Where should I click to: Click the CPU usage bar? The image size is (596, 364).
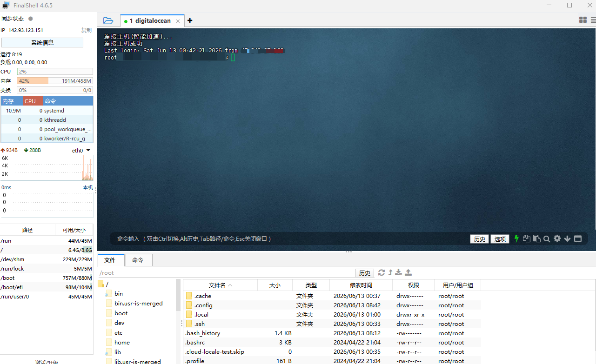(x=55, y=72)
